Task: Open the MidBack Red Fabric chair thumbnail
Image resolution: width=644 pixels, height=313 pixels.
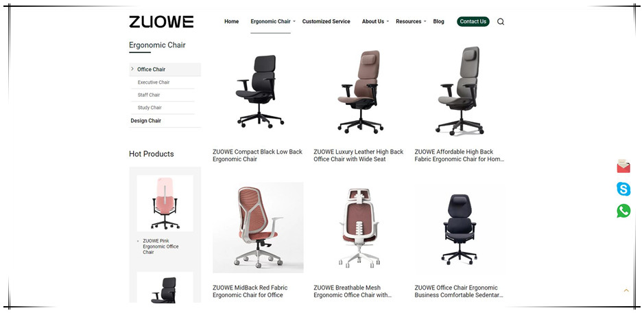Action: click(258, 227)
